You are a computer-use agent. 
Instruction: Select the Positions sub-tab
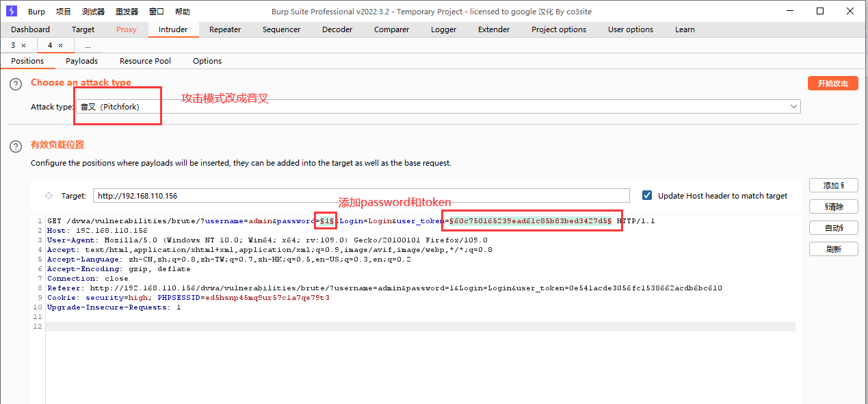pyautogui.click(x=27, y=61)
